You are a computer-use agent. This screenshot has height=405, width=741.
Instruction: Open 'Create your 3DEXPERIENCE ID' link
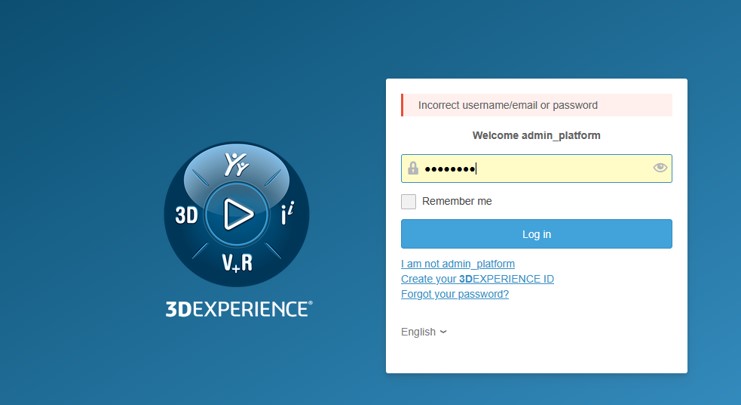[477, 279]
